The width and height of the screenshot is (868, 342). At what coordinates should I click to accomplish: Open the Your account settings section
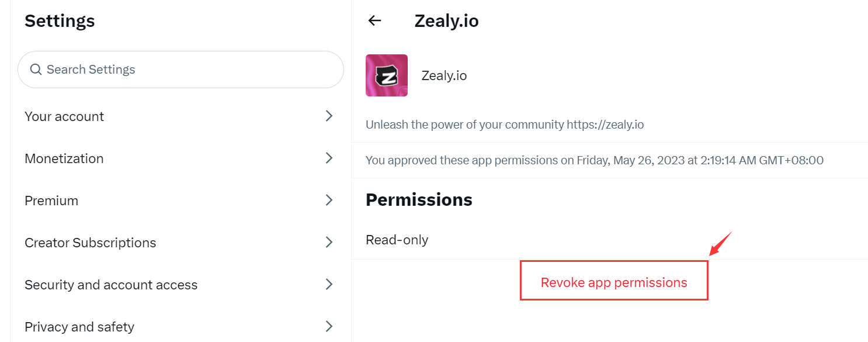64,116
